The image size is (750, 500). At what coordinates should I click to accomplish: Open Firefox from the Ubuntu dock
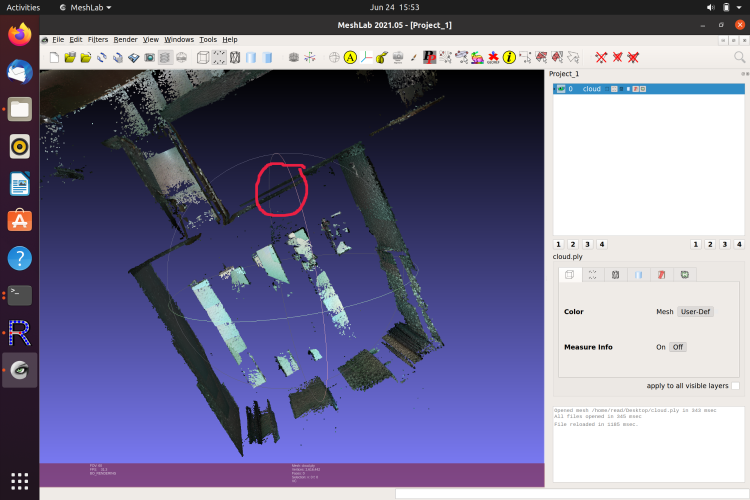[20, 35]
